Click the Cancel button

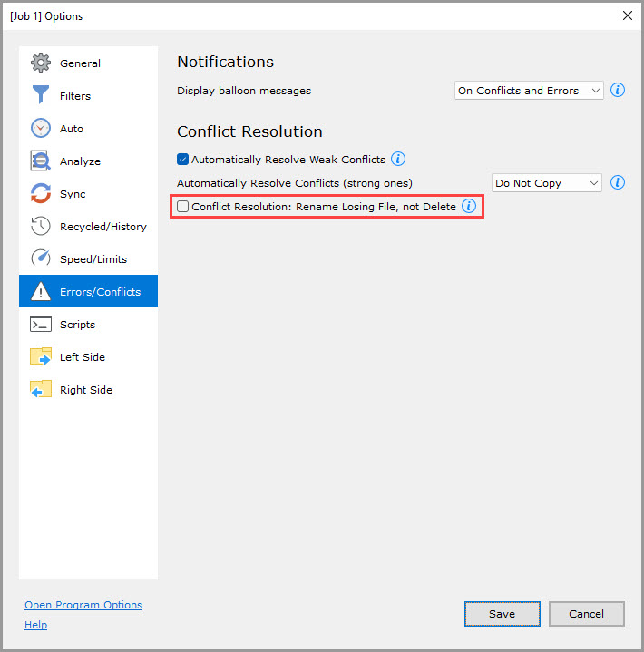(586, 614)
